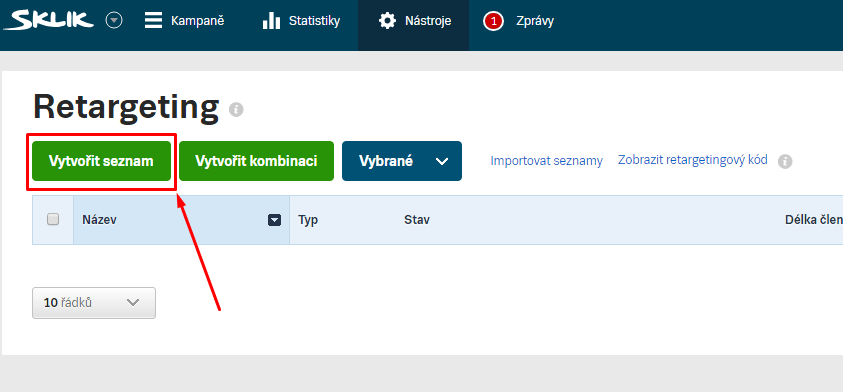Open the Kampaně menu
Screen dimensions: 843x392
184,21
